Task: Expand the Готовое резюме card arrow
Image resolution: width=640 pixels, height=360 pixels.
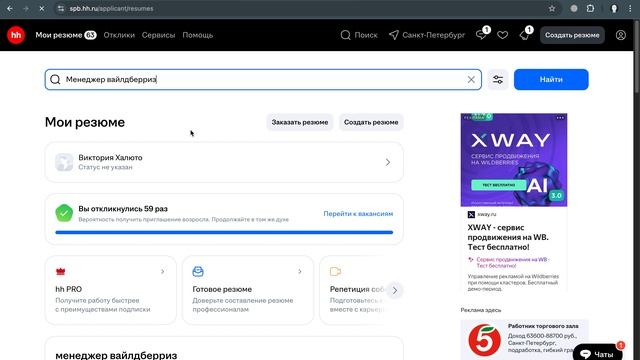Action: pos(300,271)
